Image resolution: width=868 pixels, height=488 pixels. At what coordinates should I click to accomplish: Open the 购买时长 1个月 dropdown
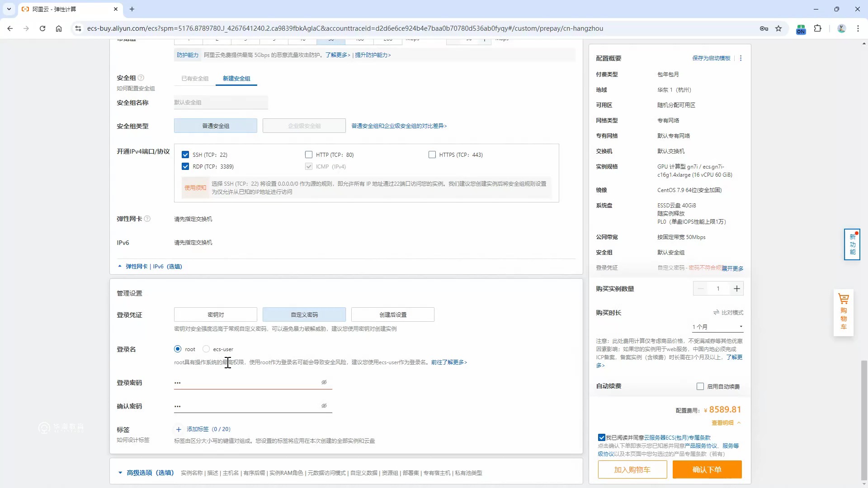tap(717, 327)
